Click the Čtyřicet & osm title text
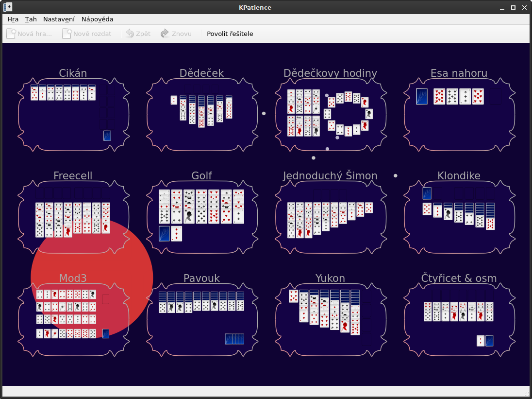Viewport: 532px width, 399px height. pyautogui.click(x=459, y=278)
